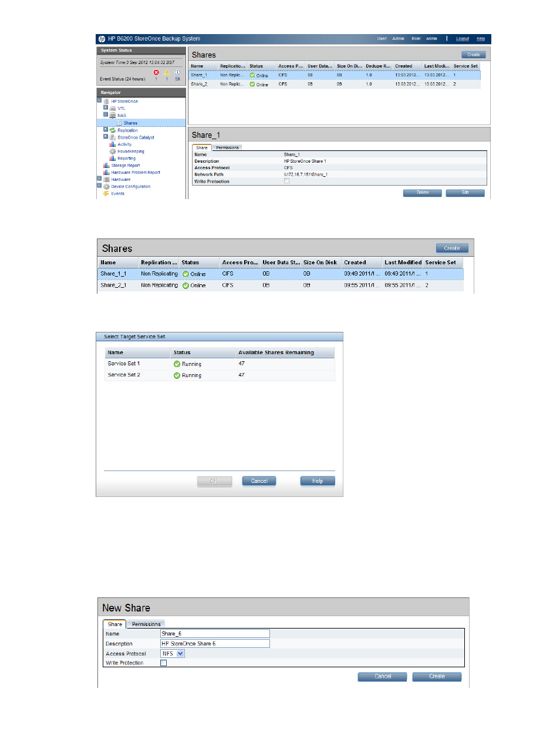This screenshot has width=560, height=746.
Task: Click the yellow warning event status icon
Action: click(x=167, y=72)
